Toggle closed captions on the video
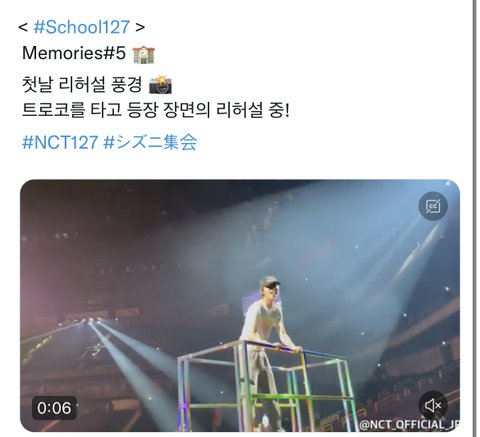Viewport: 480px width, 437px height. click(433, 206)
